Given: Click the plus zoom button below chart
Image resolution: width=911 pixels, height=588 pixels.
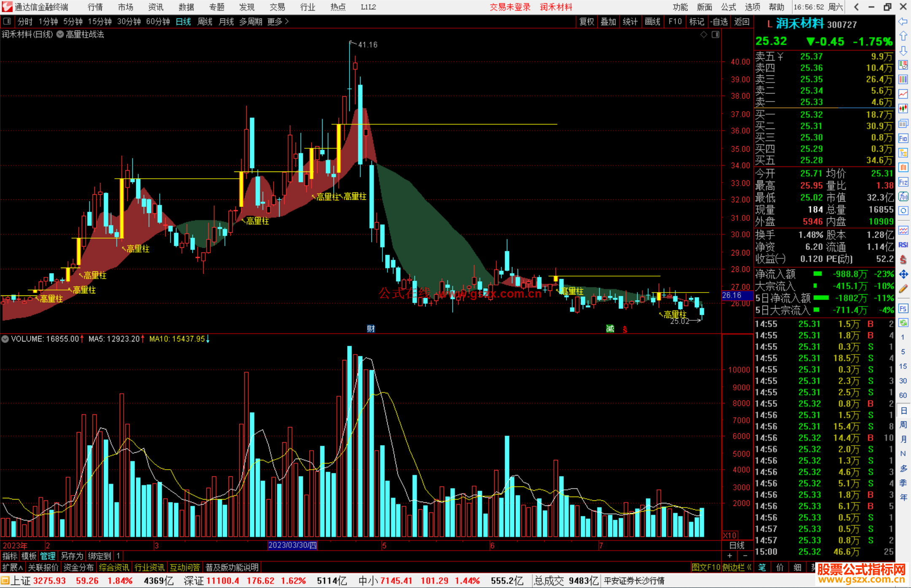Looking at the screenshot, I should pyautogui.click(x=730, y=556).
